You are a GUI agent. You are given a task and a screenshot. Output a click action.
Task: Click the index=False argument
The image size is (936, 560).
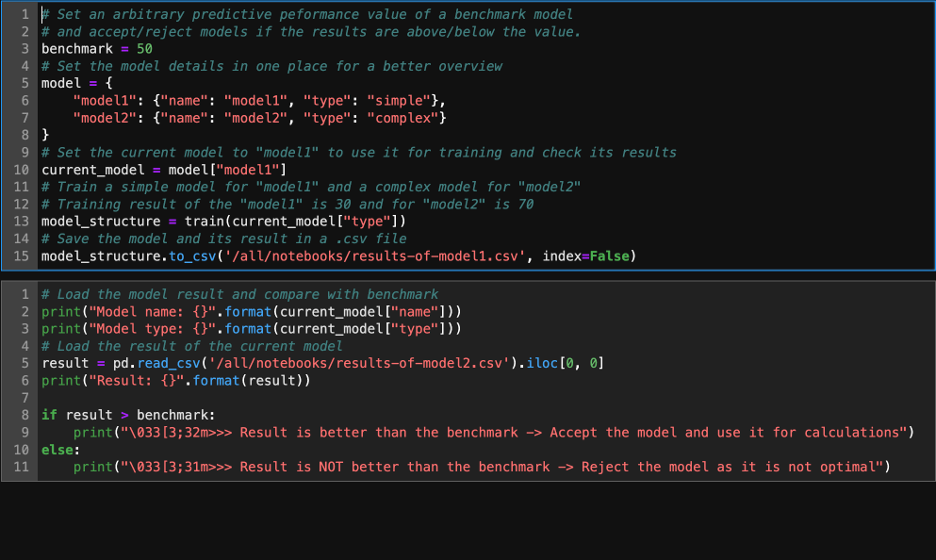point(585,256)
